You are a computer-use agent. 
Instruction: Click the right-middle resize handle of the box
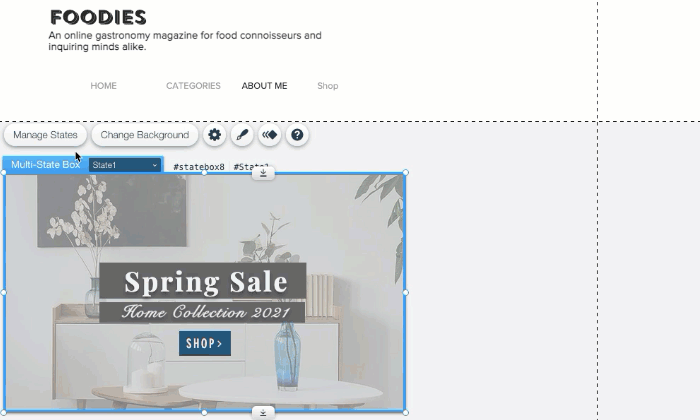tap(405, 292)
